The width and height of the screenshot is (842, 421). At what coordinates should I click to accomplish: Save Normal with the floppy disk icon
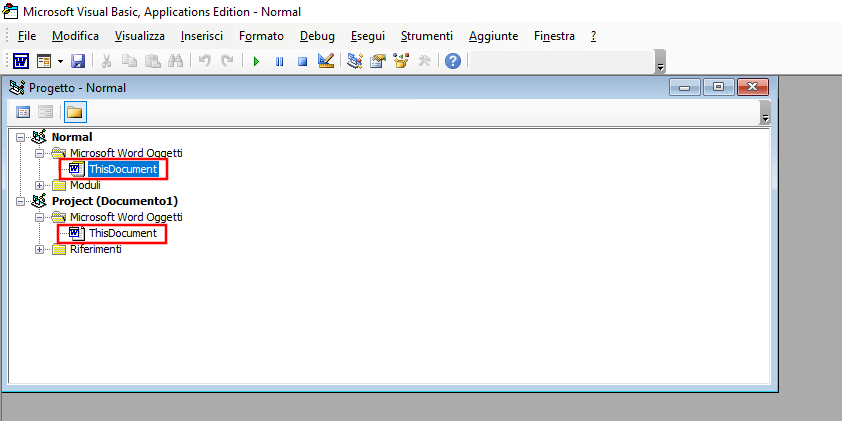pos(78,61)
